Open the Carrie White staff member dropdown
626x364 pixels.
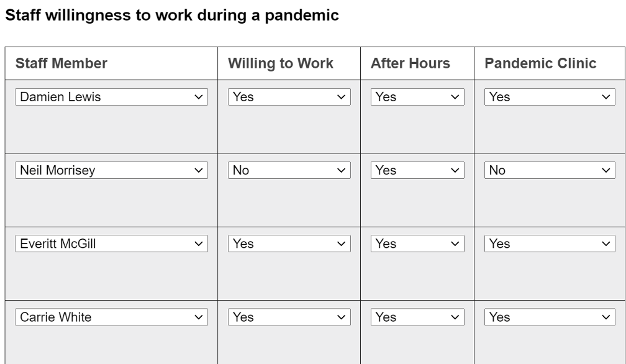[111, 317]
